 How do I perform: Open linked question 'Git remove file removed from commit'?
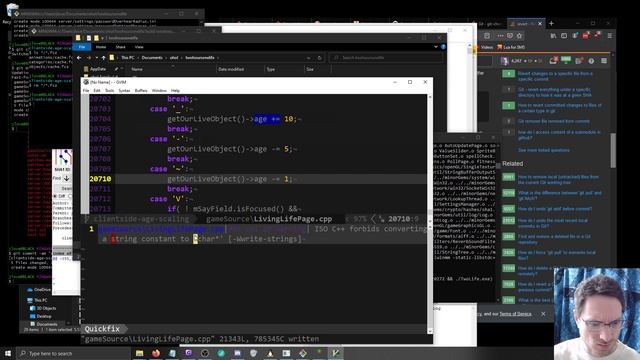553,121
